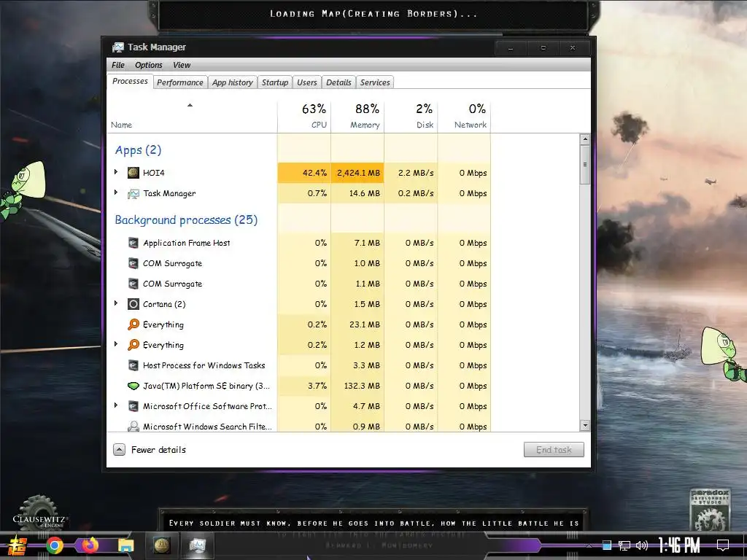The height and width of the screenshot is (560, 747).
Task: Click the Task Manager process row icon
Action: point(133,193)
